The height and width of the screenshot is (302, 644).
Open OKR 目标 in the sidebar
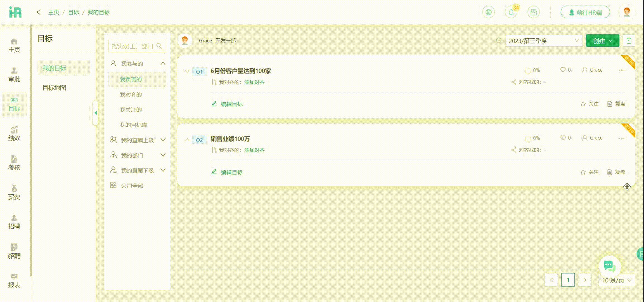[x=14, y=104]
